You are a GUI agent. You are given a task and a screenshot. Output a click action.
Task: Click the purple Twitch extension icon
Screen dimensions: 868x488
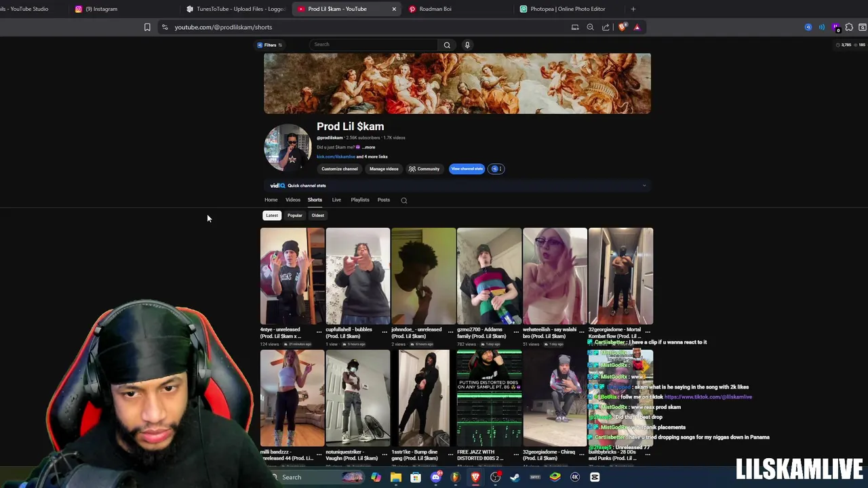(x=836, y=27)
